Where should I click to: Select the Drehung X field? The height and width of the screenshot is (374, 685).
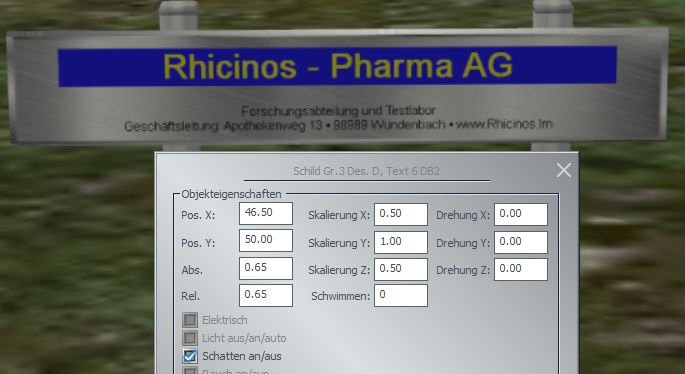(x=521, y=214)
